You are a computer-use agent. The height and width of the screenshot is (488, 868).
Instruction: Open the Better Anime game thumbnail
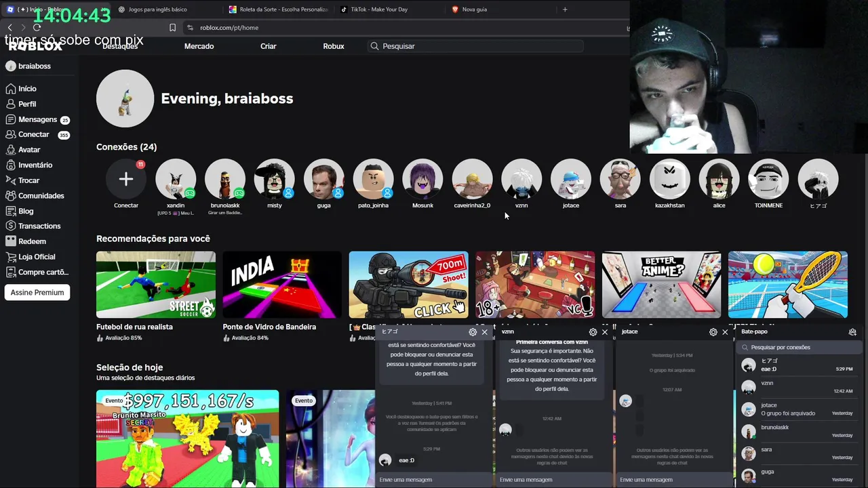(661, 285)
